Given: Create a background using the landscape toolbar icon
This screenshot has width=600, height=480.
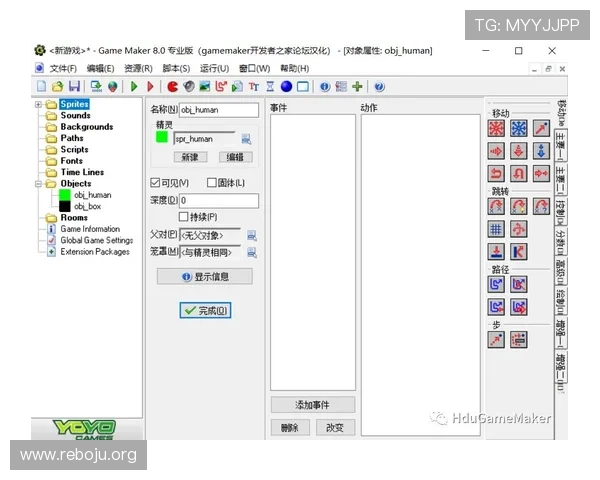Looking at the screenshot, I should (x=205, y=87).
